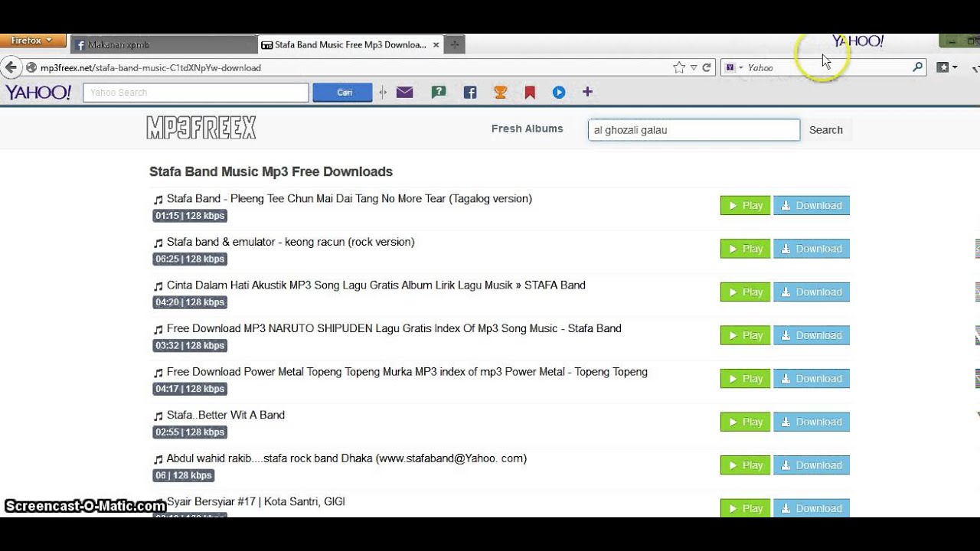Click the Stafa Band Music Mp3 Free Downloads heading

pyautogui.click(x=271, y=172)
